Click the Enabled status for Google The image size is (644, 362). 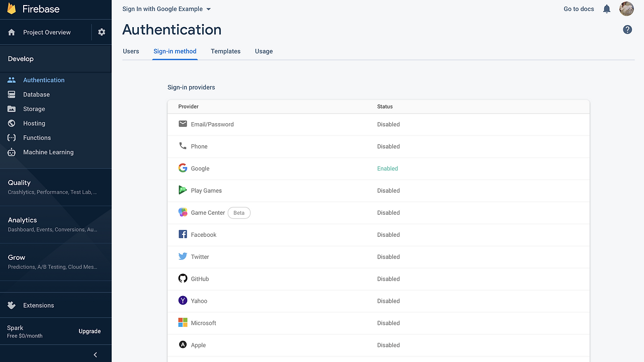387,168
